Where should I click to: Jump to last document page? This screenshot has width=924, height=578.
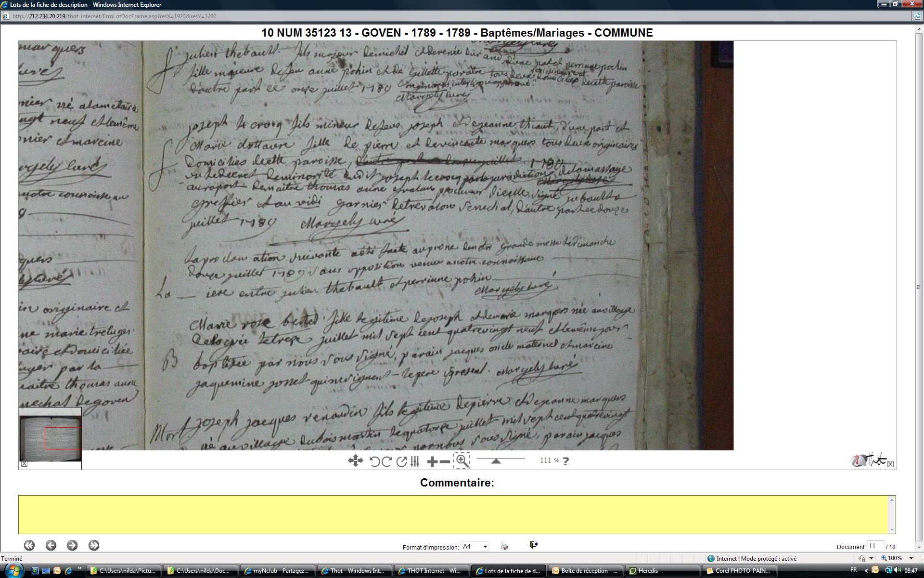[x=94, y=545]
